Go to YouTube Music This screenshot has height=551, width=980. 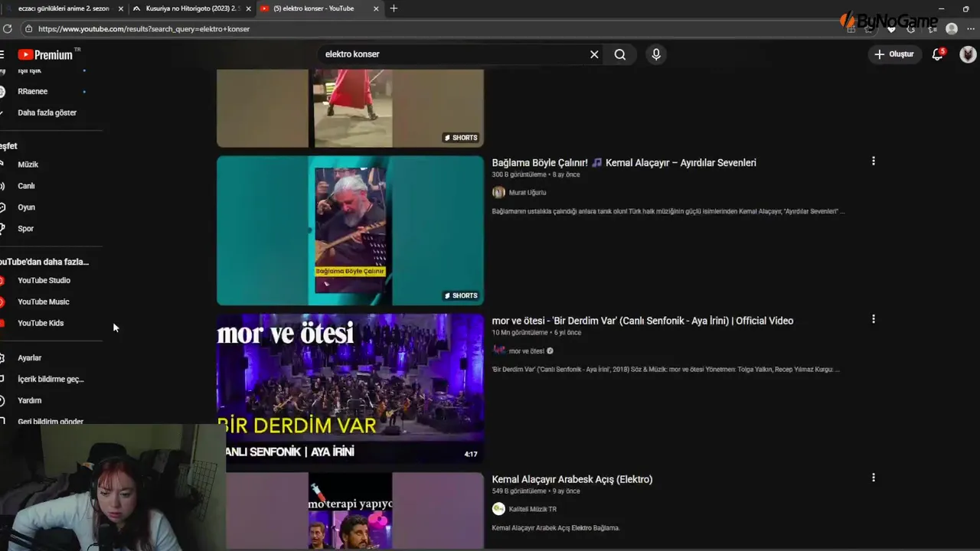44,302
